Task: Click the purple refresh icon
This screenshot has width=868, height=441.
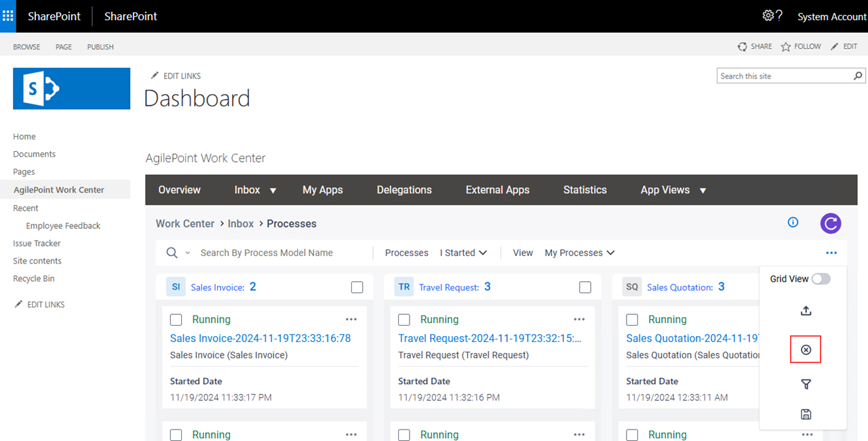Action: [x=831, y=223]
